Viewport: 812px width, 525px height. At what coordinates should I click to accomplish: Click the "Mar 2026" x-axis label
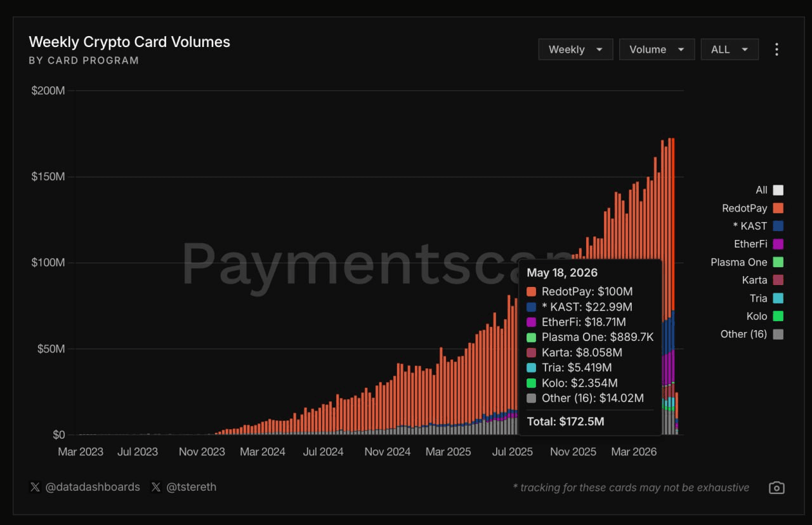point(634,452)
